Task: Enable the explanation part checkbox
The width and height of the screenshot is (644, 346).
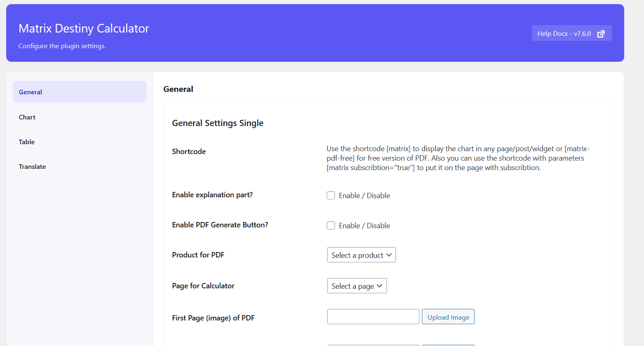Action: click(x=331, y=195)
